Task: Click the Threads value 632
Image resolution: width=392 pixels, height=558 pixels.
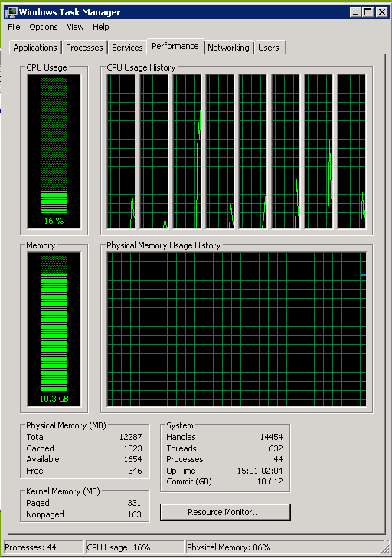Action: pyautogui.click(x=276, y=448)
